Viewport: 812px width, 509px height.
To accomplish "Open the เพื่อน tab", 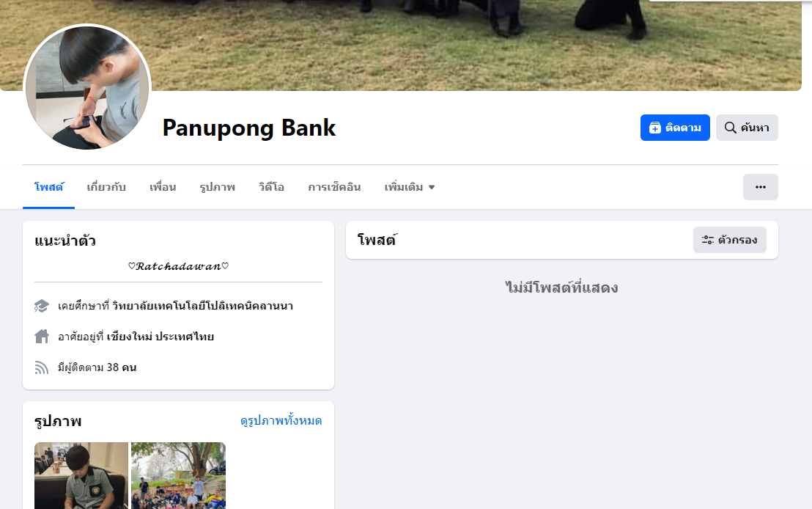I will (163, 187).
